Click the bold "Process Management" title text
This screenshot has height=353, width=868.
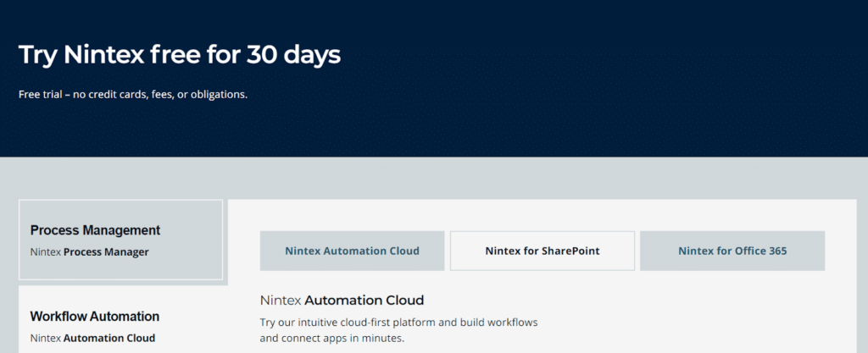95,230
